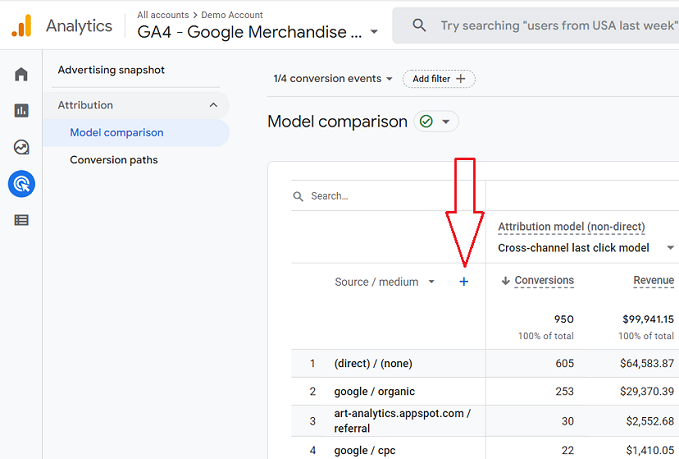
Task: Click the Analytics logo icon
Action: pyautogui.click(x=21, y=26)
